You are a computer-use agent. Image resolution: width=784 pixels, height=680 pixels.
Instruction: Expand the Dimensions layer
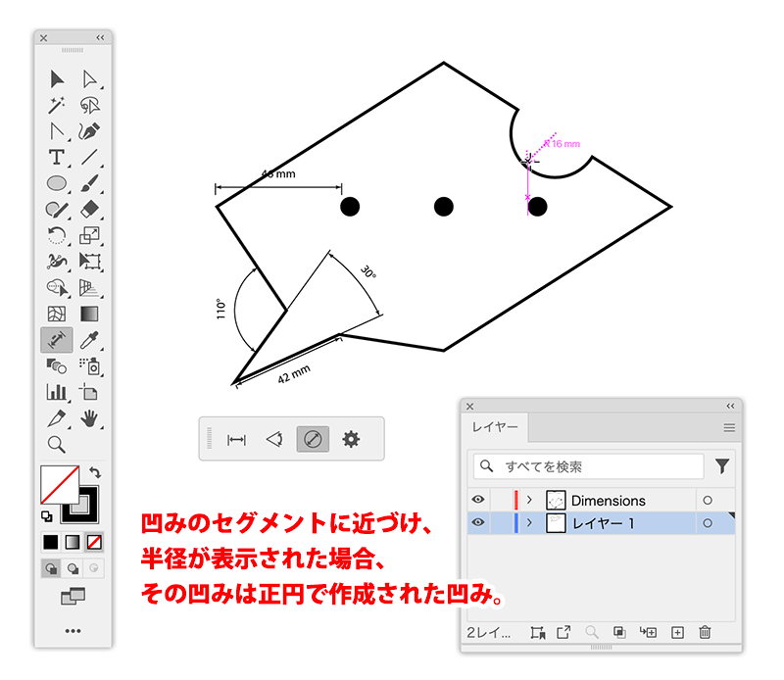[x=529, y=500]
